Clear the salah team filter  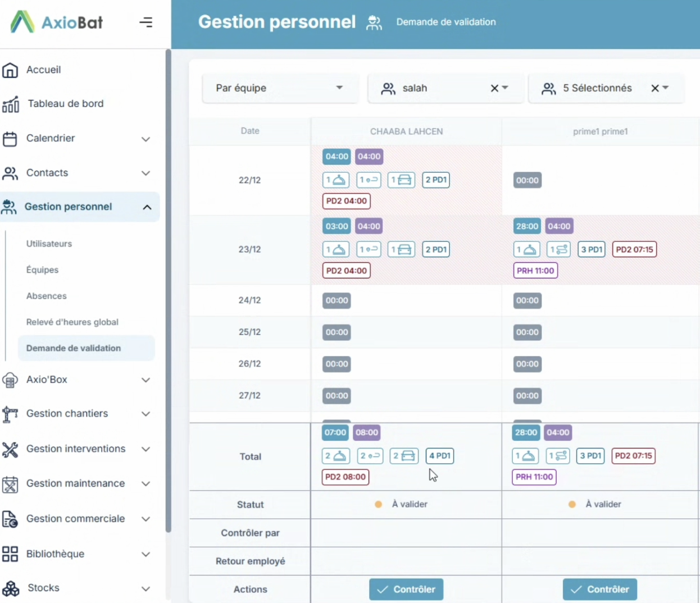click(494, 88)
